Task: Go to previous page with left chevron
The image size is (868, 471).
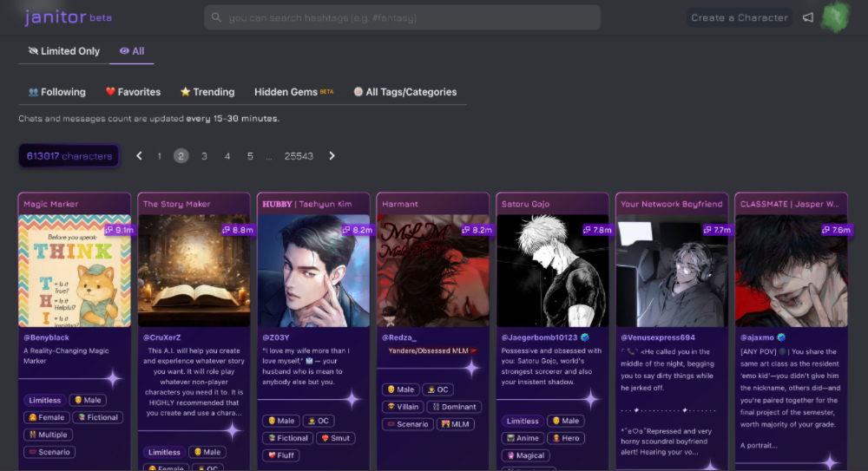Action: 139,156
